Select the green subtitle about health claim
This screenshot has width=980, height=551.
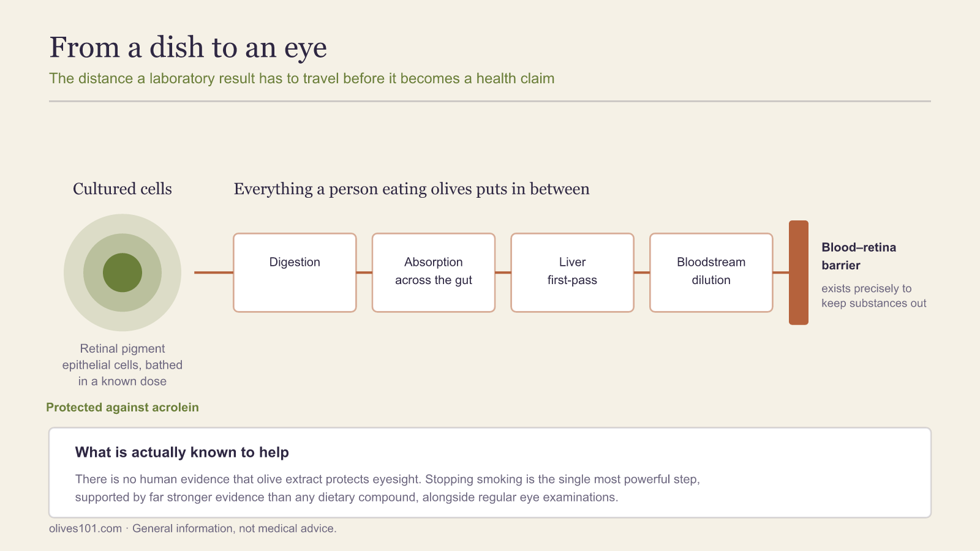click(302, 78)
